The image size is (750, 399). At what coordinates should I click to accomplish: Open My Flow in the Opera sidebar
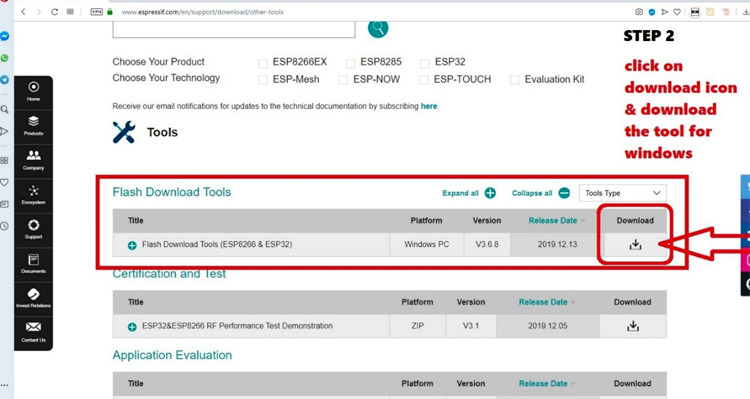pyautogui.click(x=4, y=131)
